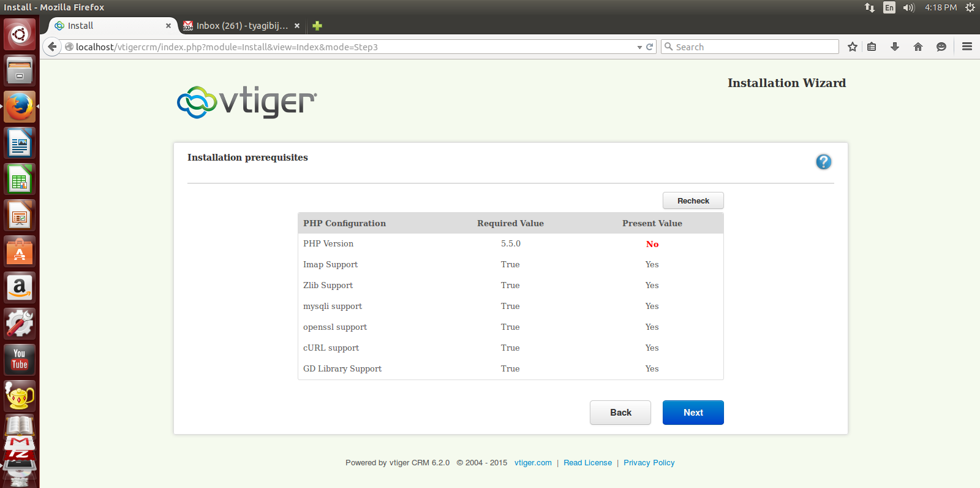
Task: Open the Read License link
Action: [587, 463]
